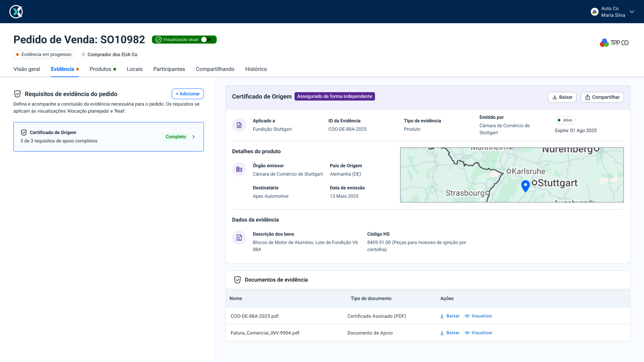
Task: Click the blue map pin near Stuttgart
Action: [525, 186]
